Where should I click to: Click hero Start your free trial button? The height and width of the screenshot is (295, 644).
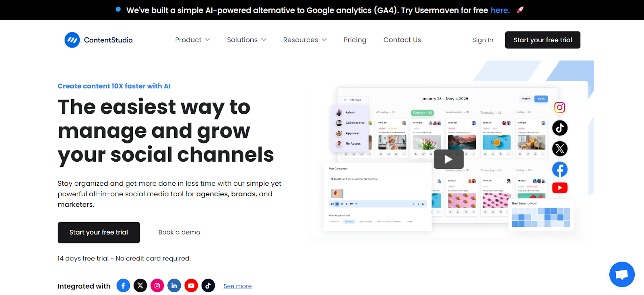[x=99, y=233]
